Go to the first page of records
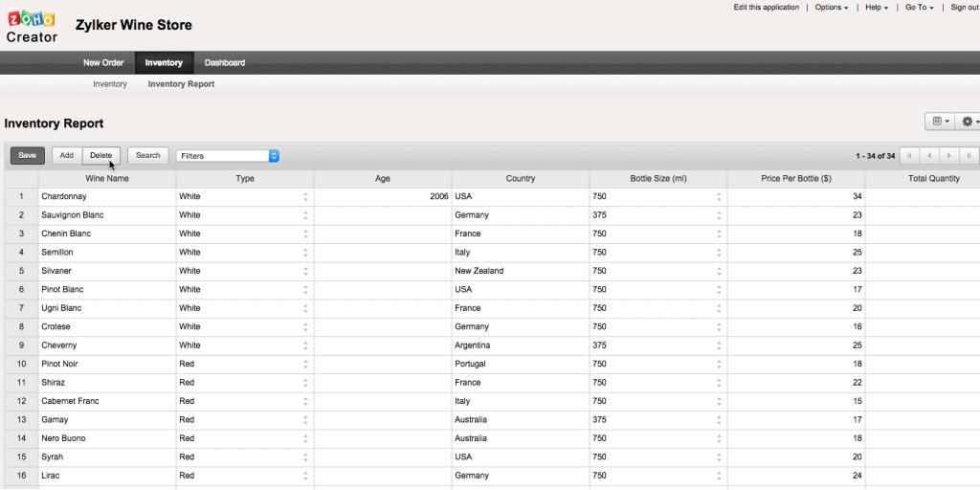The height and width of the screenshot is (490, 980). click(909, 155)
